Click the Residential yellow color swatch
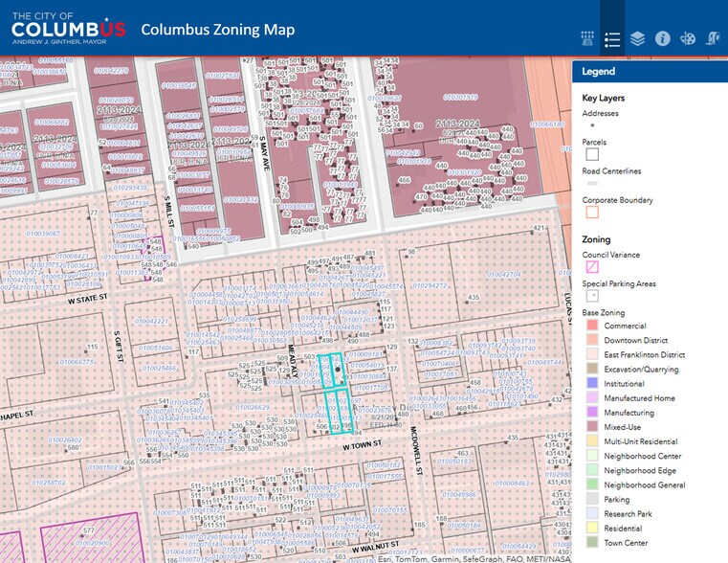 click(x=592, y=529)
